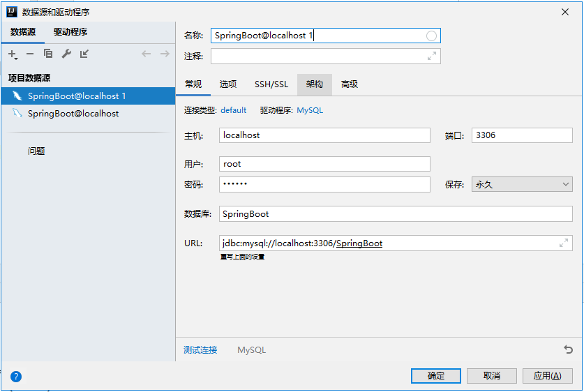Click the 注释 comment input field
This screenshot has height=392, width=584.
point(326,56)
